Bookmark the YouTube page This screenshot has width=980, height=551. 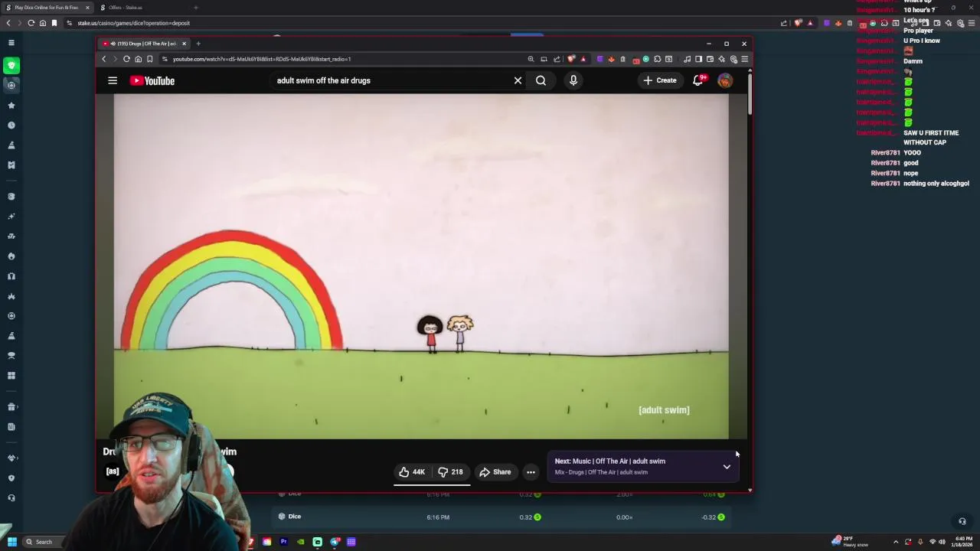click(149, 59)
